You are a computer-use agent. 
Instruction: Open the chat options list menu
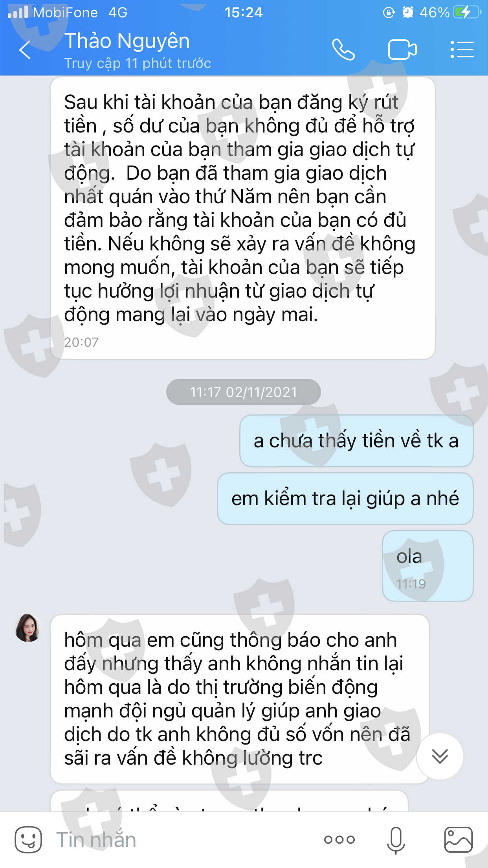click(x=462, y=50)
